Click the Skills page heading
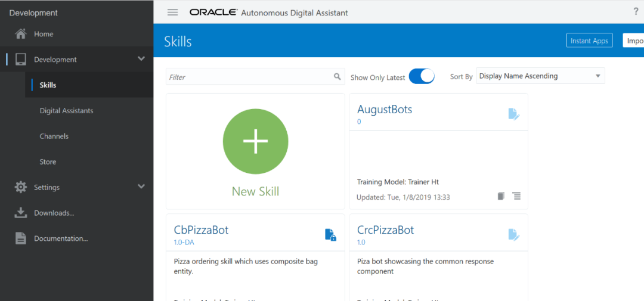 pyautogui.click(x=178, y=42)
